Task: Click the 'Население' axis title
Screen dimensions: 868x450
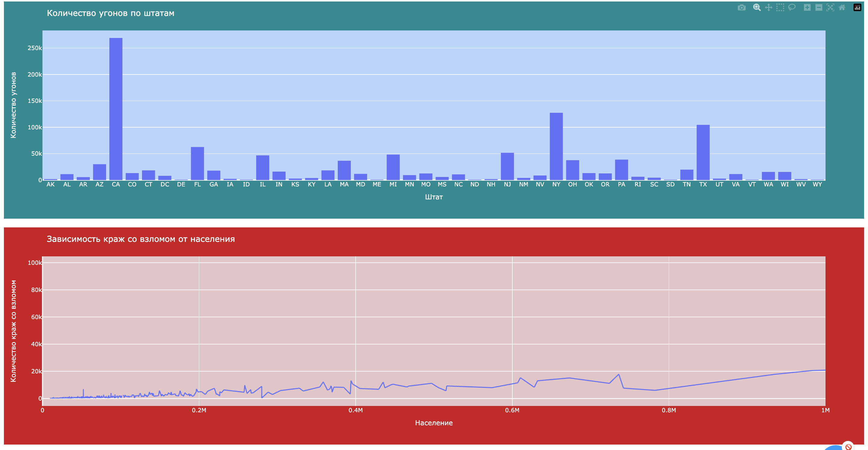Action: [x=434, y=423]
